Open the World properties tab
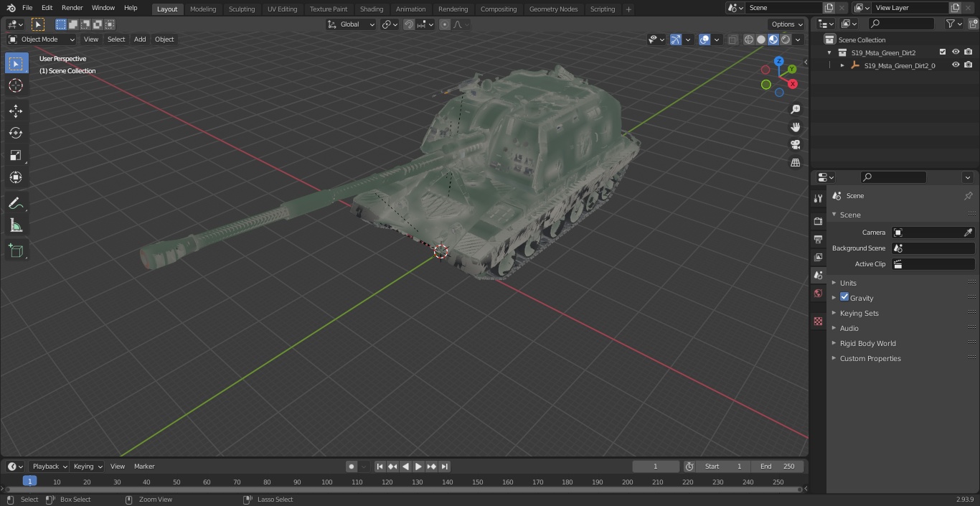The image size is (980, 506). [x=818, y=293]
